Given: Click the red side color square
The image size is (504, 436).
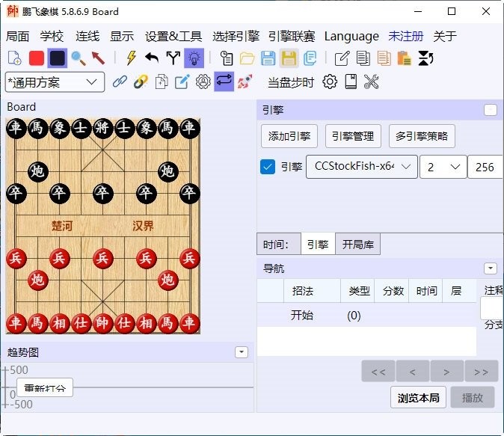Looking at the screenshot, I should click(37, 58).
